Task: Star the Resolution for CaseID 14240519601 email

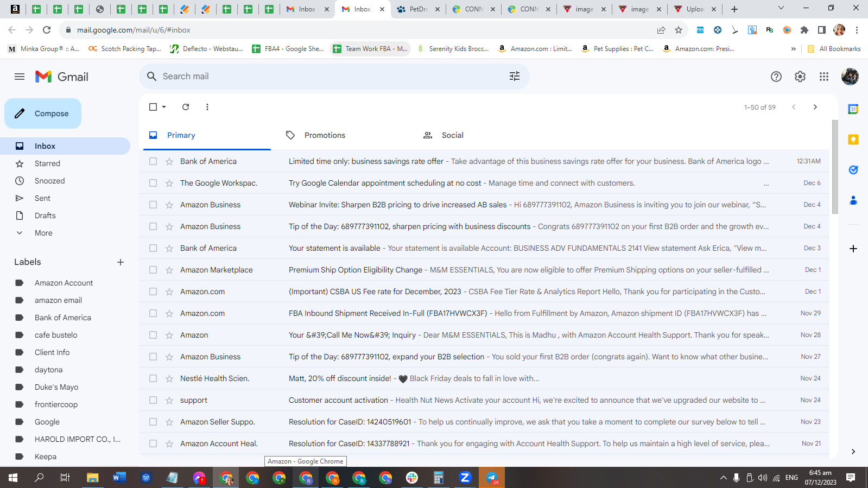Action: [x=169, y=422]
